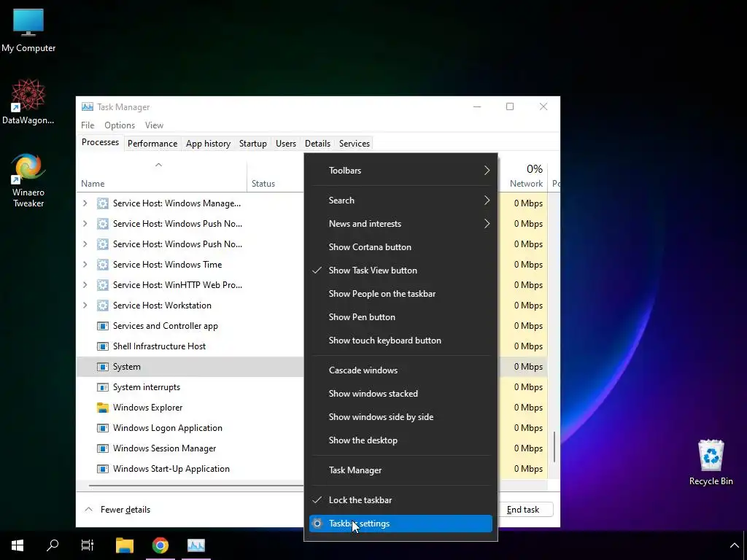Click the Name column sort arrow
Screen dimensions: 747x560
coord(158,165)
